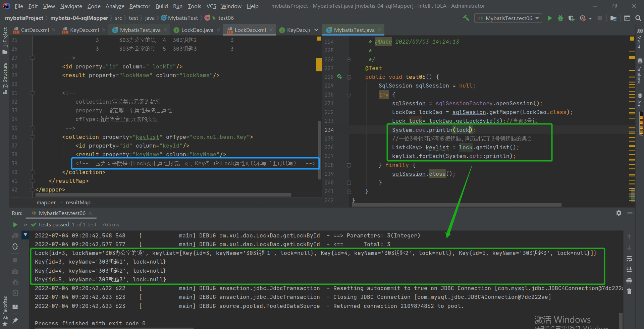Click the left editor vertical scrollbar thumb
The image size is (644, 329).
click(x=319, y=150)
